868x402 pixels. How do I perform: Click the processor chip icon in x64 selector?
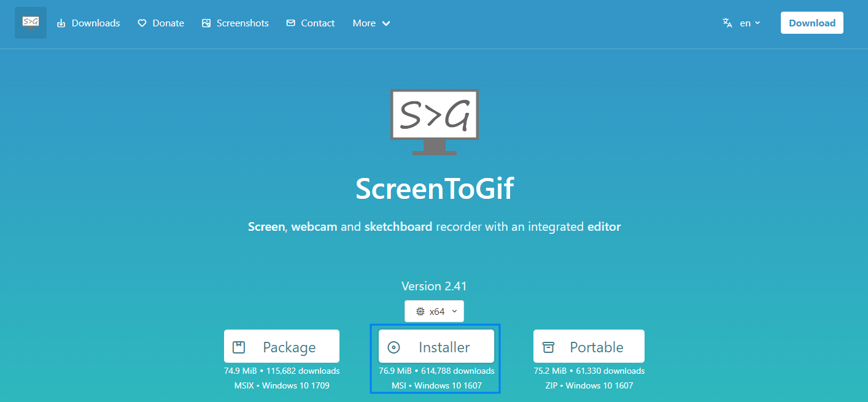420,311
